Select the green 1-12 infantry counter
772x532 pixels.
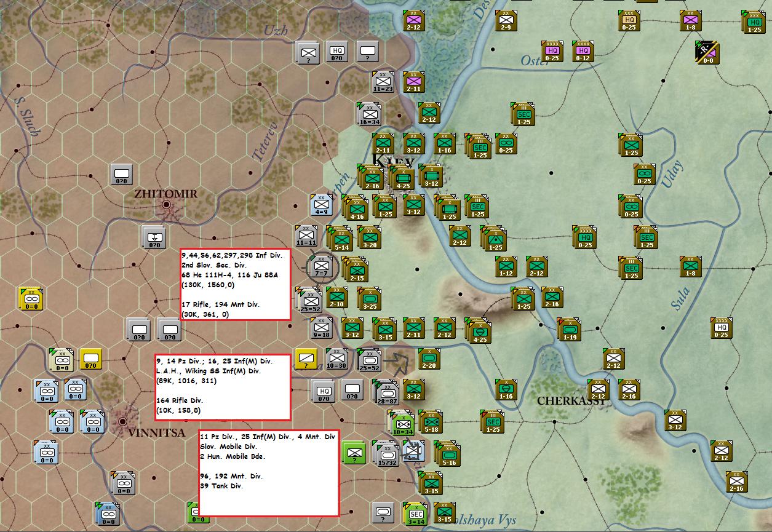tap(506, 266)
